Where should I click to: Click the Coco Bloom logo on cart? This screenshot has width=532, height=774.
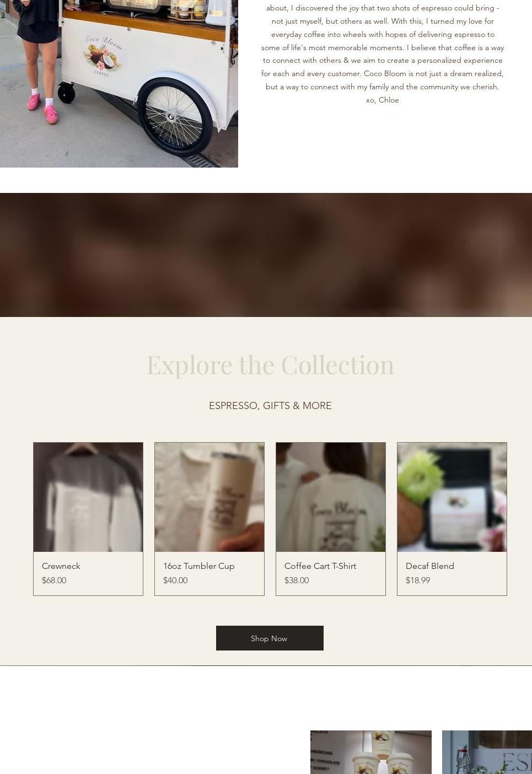click(x=104, y=55)
